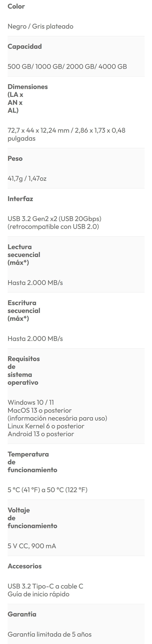Select the 5 V CC, 900 mA value
Viewport: 152px width, 644px height.
(x=32, y=546)
